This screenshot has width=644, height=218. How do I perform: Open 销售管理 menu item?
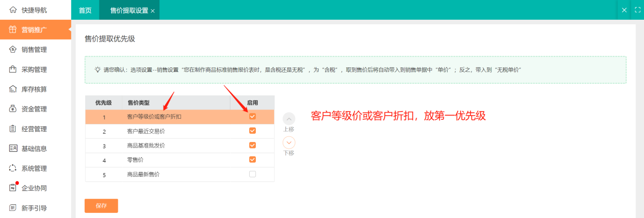tap(36, 50)
